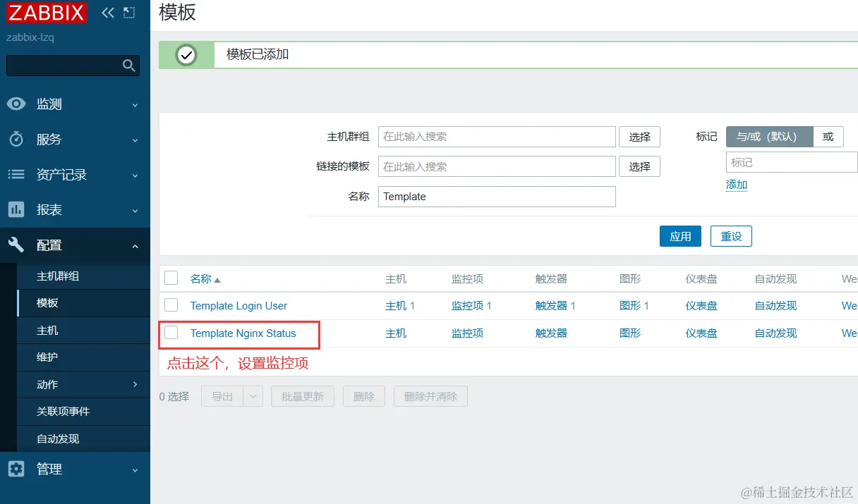The width and height of the screenshot is (858, 504).
Task: Click the 报表 bar chart icon
Action: point(16,209)
